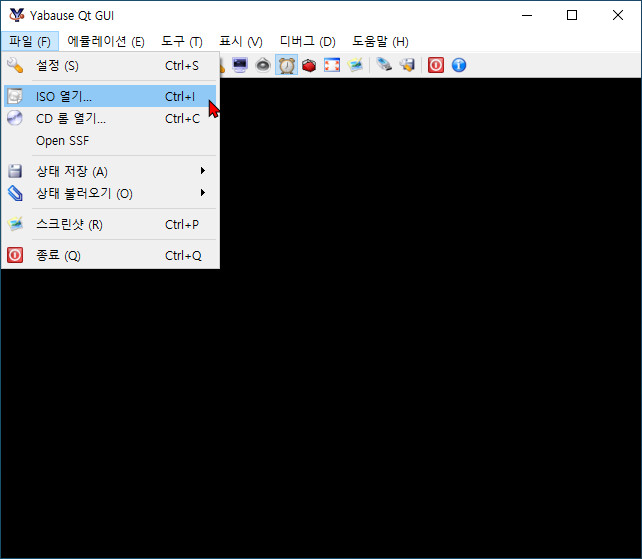
Task: Open the 도움말 (H) menu
Action: pos(380,41)
